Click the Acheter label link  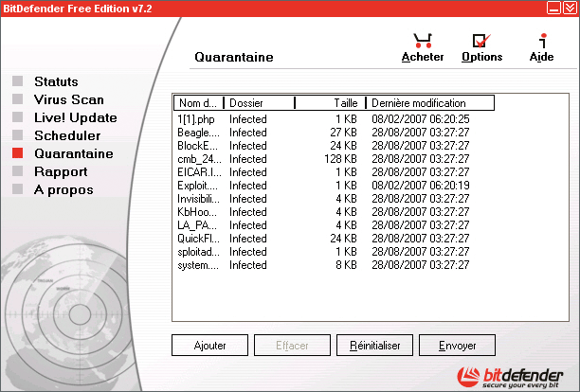423,57
